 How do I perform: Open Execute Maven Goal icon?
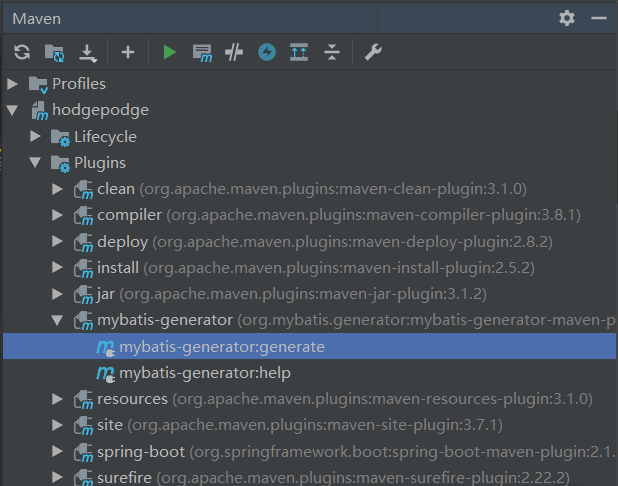click(202, 53)
